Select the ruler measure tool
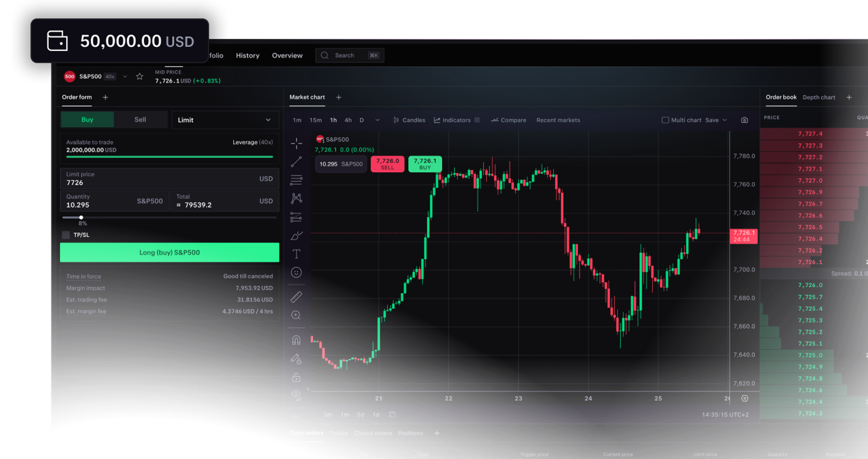This screenshot has height=459, width=868. point(296,297)
